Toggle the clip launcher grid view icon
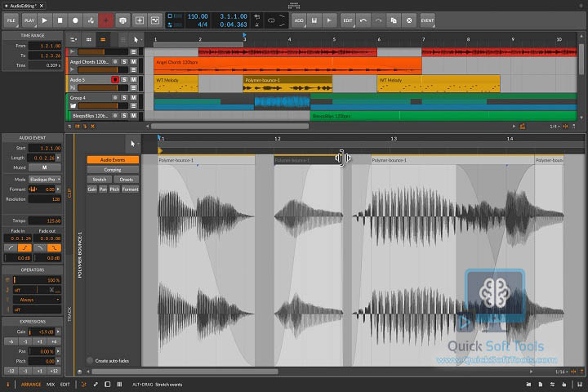 tap(88, 39)
